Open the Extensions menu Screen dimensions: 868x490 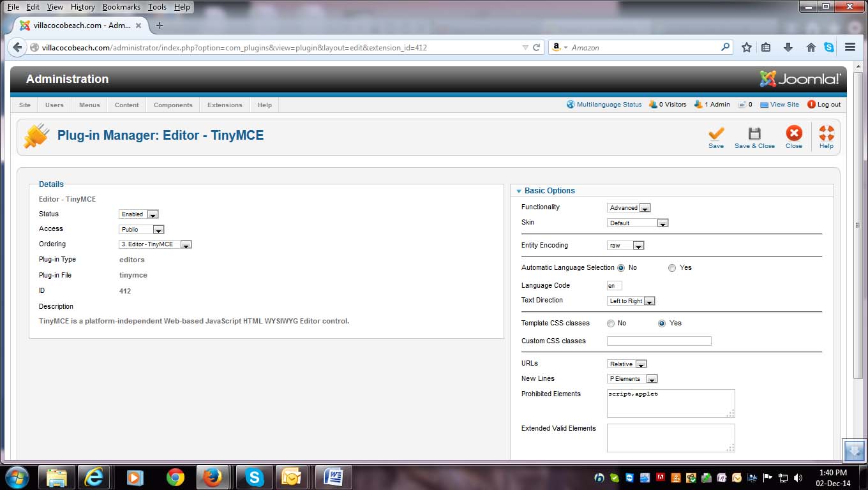click(x=225, y=105)
